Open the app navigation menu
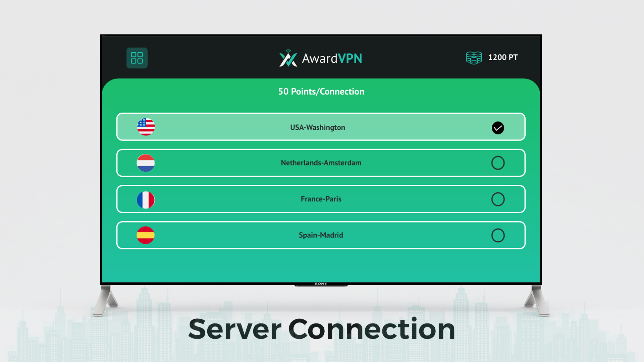The image size is (644, 362). point(137,58)
